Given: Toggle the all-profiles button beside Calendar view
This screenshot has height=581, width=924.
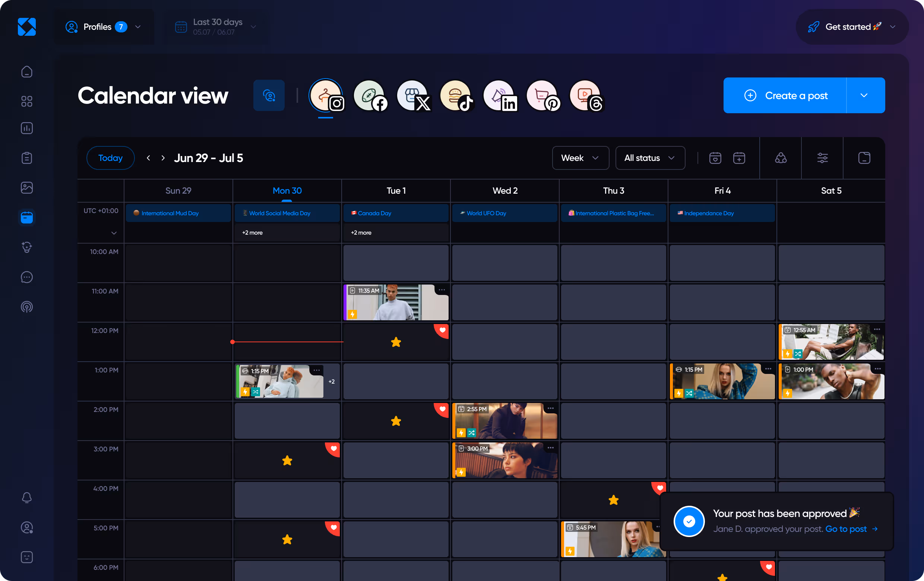Looking at the screenshot, I should tap(269, 95).
